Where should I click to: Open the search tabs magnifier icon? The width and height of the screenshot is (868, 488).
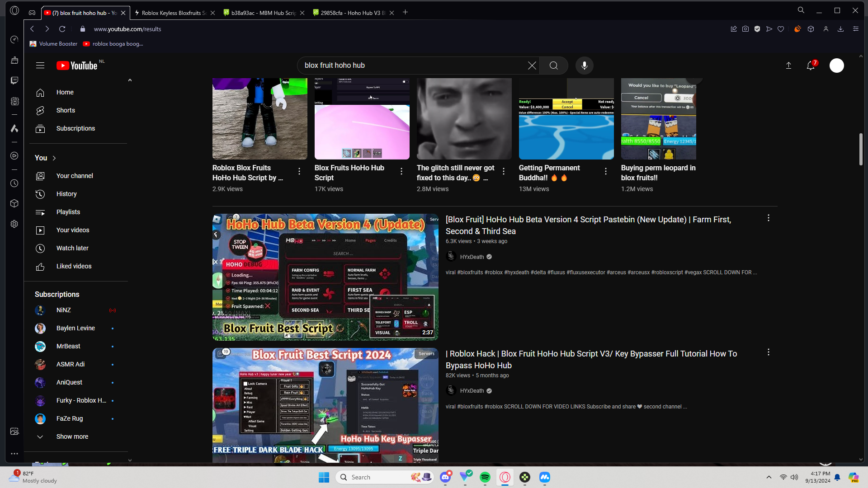click(801, 10)
